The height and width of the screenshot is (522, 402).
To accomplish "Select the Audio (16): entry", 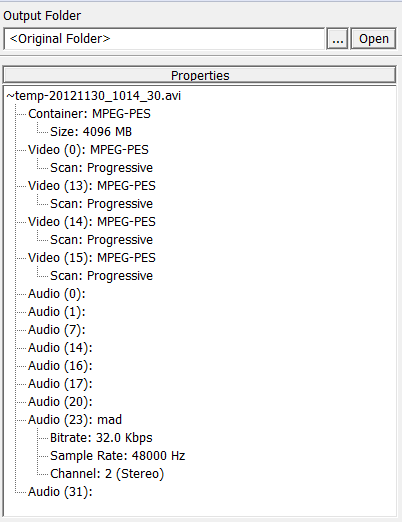I will coord(60,366).
